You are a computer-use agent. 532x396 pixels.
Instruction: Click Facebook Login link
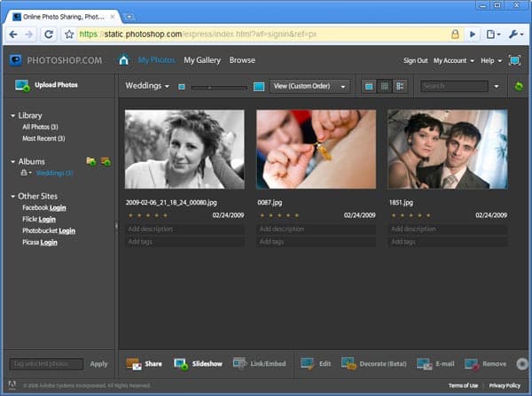coord(58,208)
